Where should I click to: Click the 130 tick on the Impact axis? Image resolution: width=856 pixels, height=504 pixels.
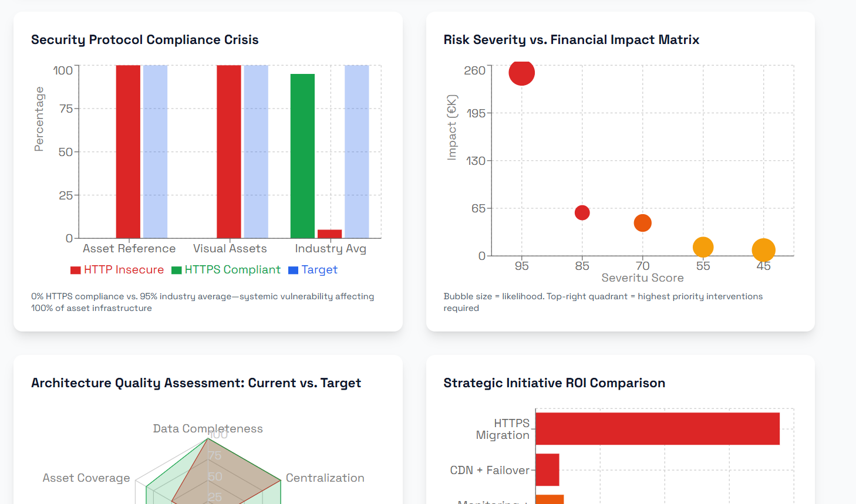coord(476,161)
